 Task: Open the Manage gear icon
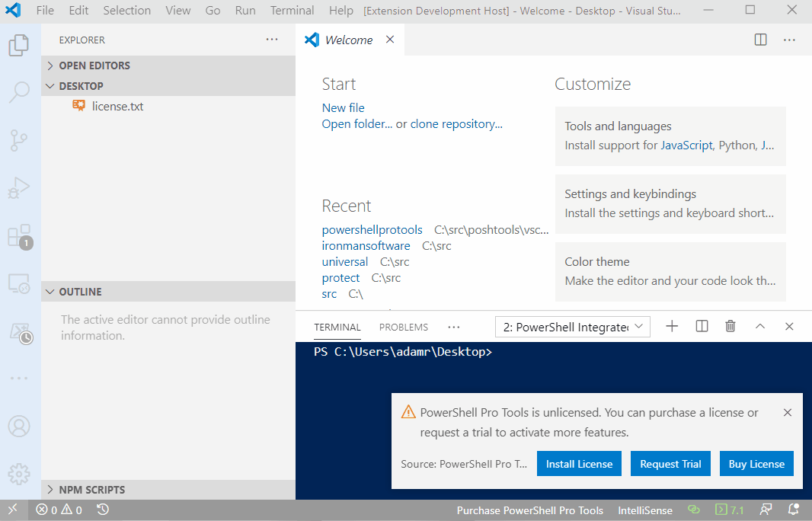pyautogui.click(x=19, y=474)
